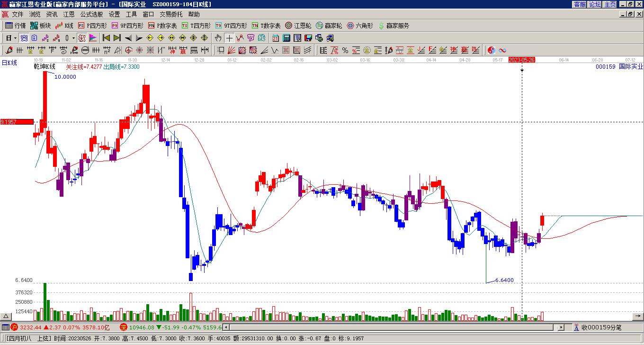The width and height of the screenshot is (644, 345).
Task: Click the 论坛 forum button
Action: click(595, 4)
